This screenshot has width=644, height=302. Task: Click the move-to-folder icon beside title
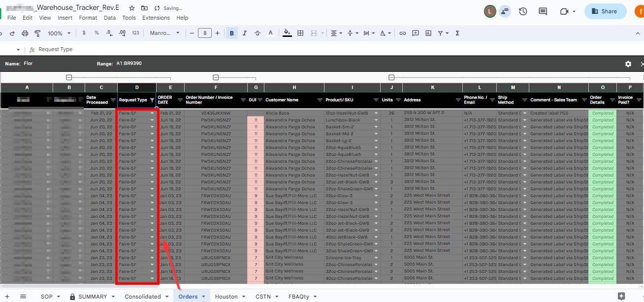[144, 8]
